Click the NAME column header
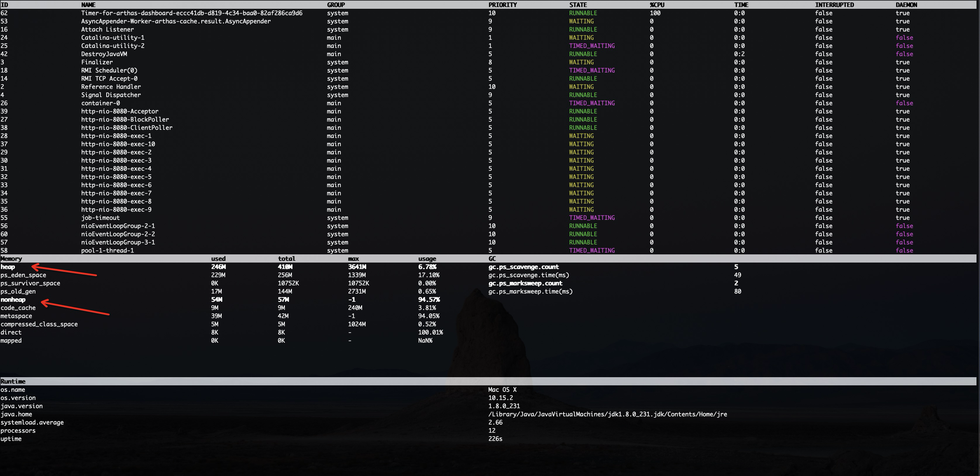 (88, 5)
